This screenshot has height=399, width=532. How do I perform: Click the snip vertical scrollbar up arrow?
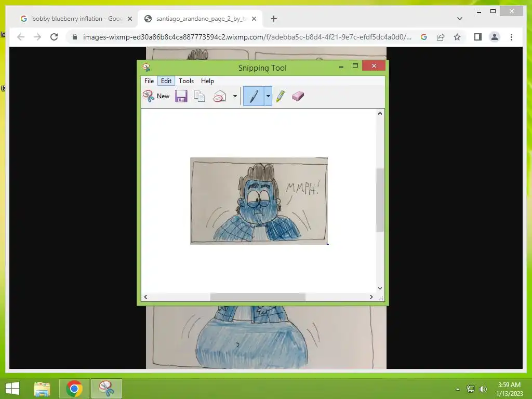pos(380,113)
